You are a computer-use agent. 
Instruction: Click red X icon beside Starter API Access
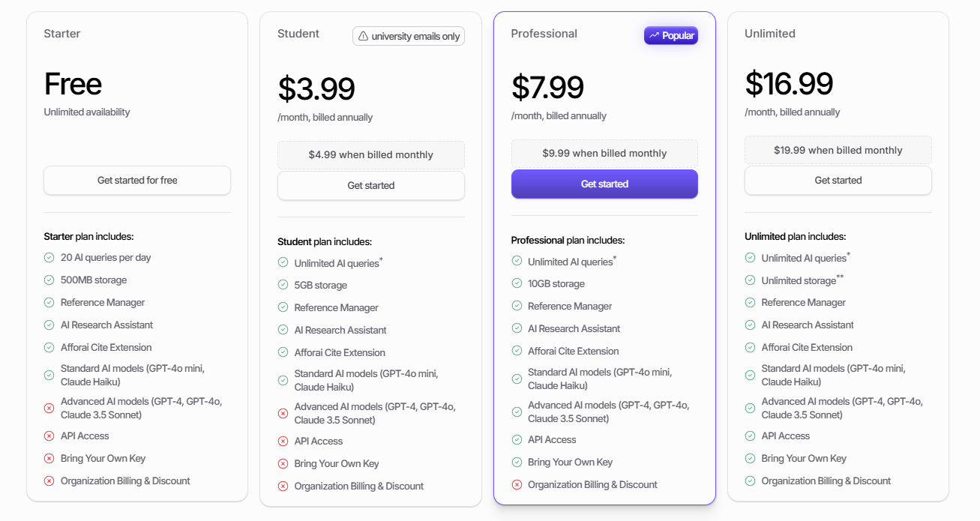(x=49, y=436)
